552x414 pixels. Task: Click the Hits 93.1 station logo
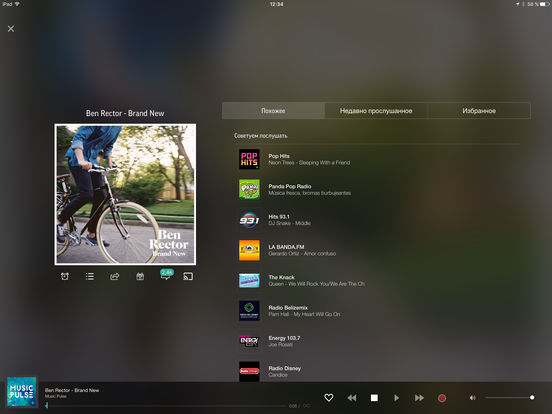click(249, 220)
